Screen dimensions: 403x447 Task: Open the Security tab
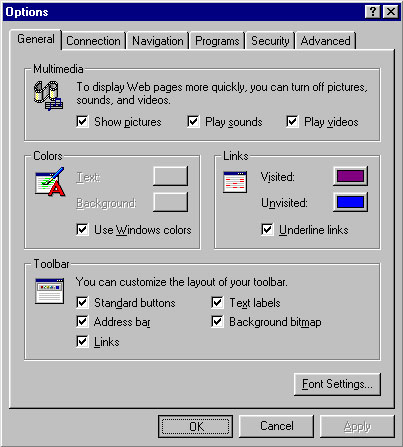coord(270,41)
